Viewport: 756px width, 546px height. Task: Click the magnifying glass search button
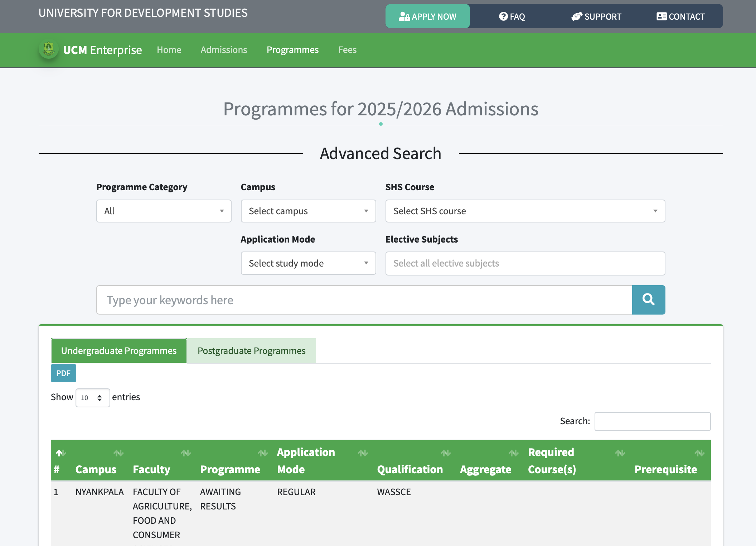648,300
